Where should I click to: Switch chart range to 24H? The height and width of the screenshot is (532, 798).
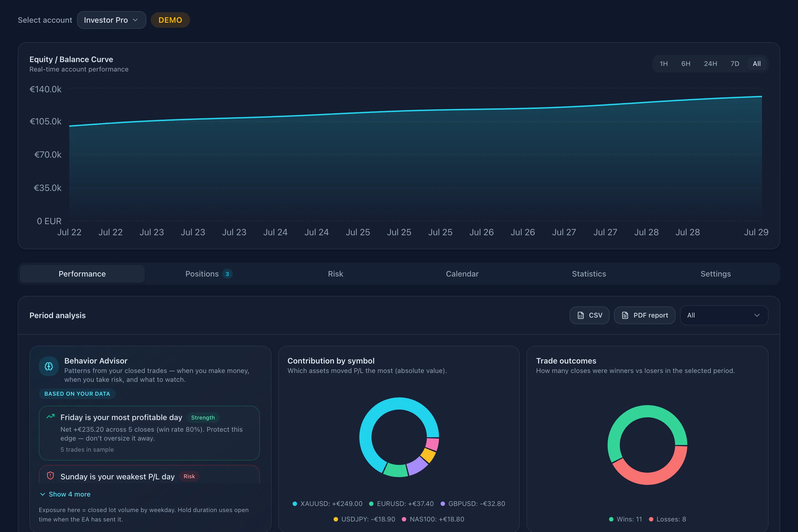pyautogui.click(x=710, y=63)
